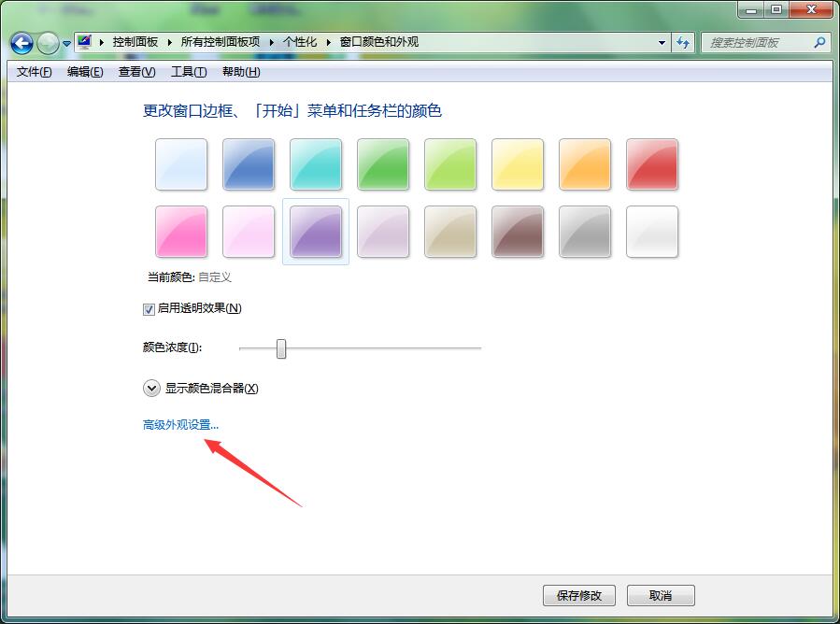
Task: Select the deep blue color swatch
Action: coord(249,164)
